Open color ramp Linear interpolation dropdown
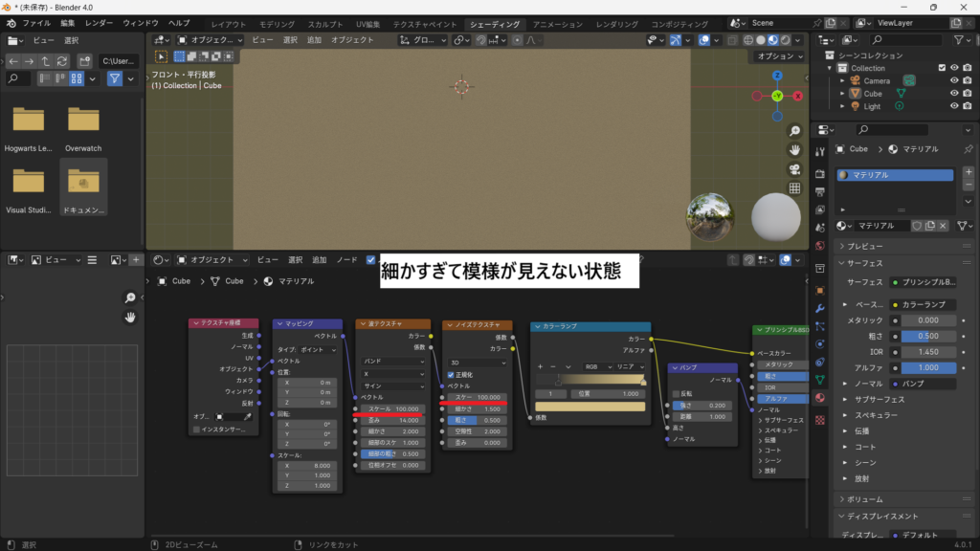Screen dimensions: 980x551 click(630, 366)
